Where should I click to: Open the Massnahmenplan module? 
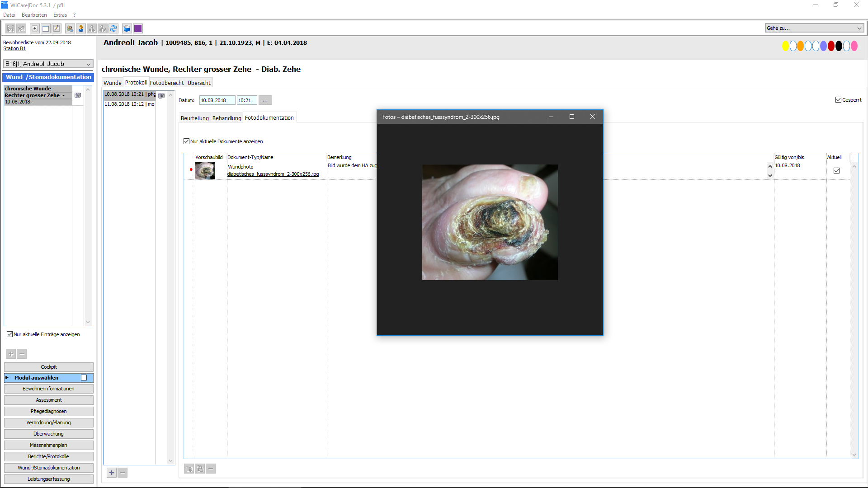point(49,445)
